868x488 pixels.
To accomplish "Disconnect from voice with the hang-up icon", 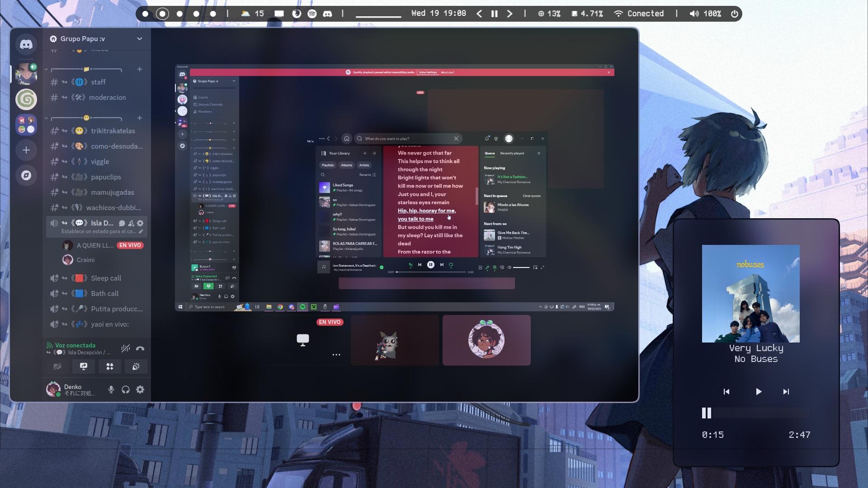I will tap(140, 348).
